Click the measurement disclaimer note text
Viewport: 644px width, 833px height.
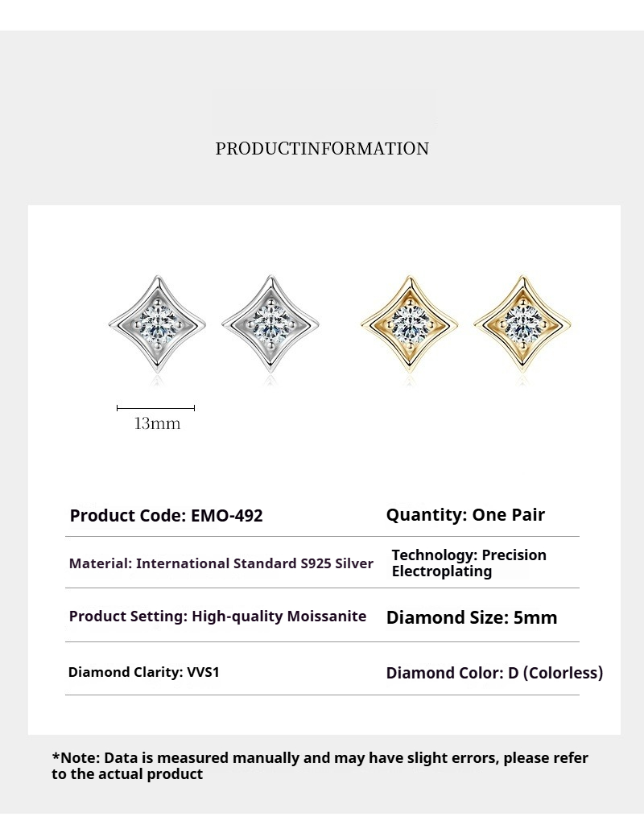point(320,765)
